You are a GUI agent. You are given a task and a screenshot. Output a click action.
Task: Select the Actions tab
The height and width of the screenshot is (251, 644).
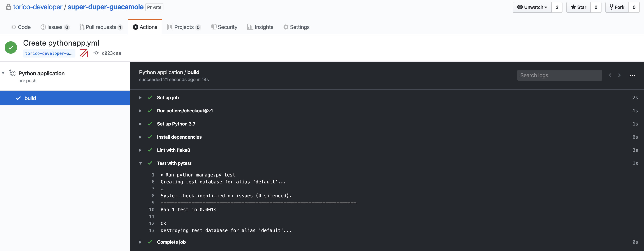point(145,27)
